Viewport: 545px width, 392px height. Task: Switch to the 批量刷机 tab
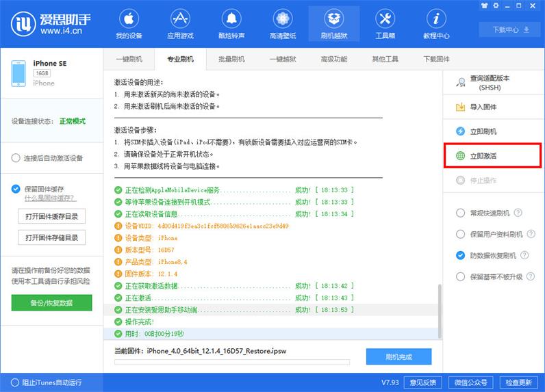(x=231, y=59)
